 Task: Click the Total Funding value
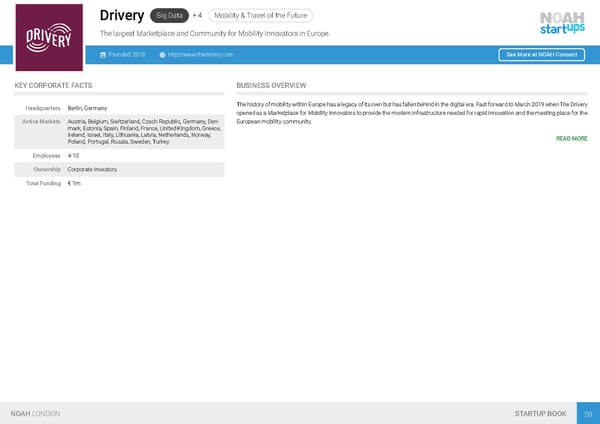(x=74, y=185)
